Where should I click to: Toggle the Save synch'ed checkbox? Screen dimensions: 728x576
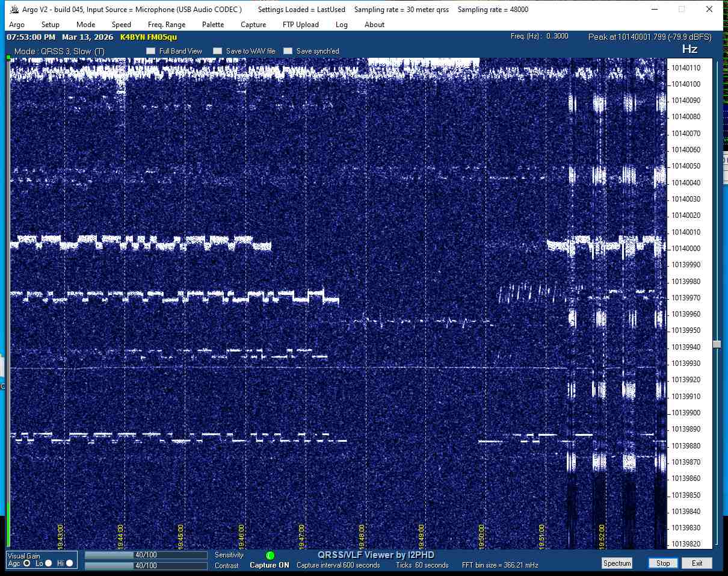(288, 51)
